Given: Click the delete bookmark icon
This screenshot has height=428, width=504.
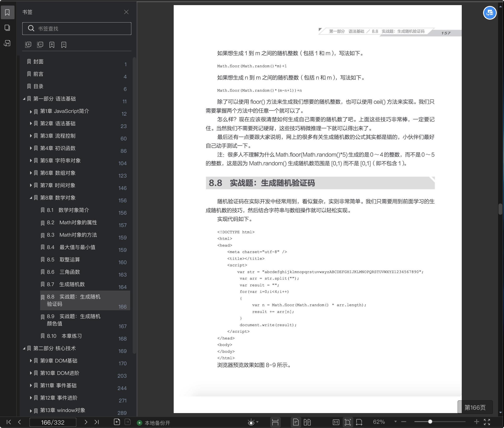Looking at the screenshot, I should tap(64, 45).
